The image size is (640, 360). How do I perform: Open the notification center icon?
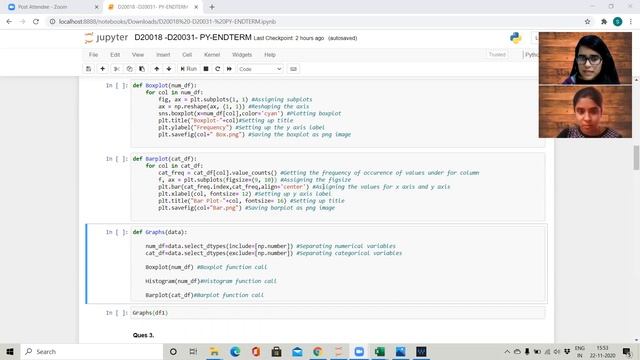tap(627, 351)
